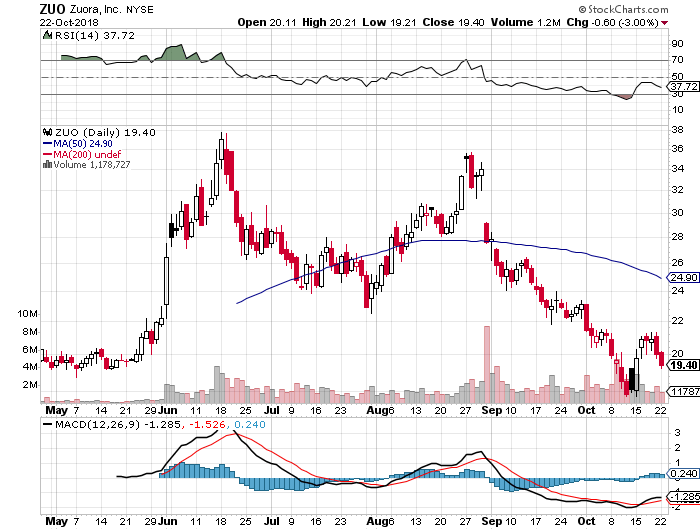Click the MA(200) red line legend marker
This screenshot has height=530, width=700.
pos(45,156)
